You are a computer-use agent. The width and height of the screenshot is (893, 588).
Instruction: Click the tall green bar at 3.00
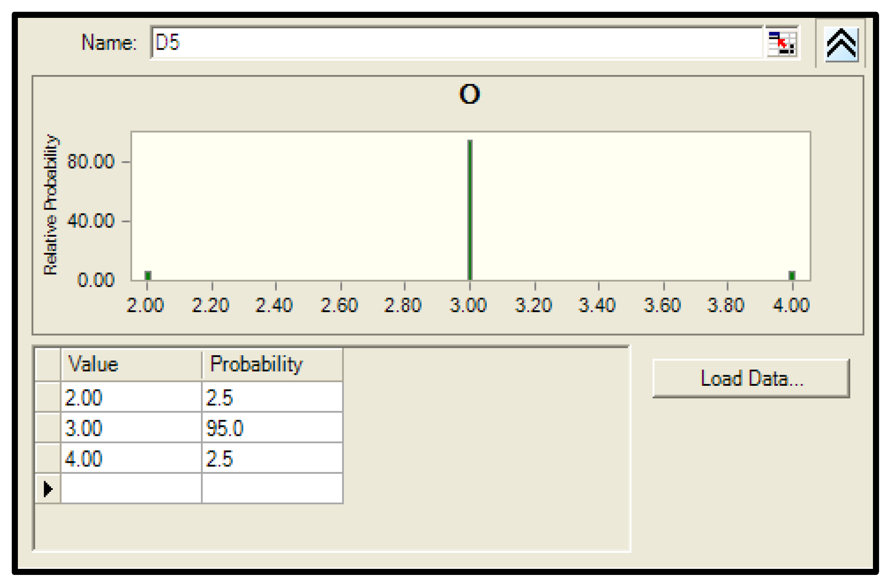[470, 209]
